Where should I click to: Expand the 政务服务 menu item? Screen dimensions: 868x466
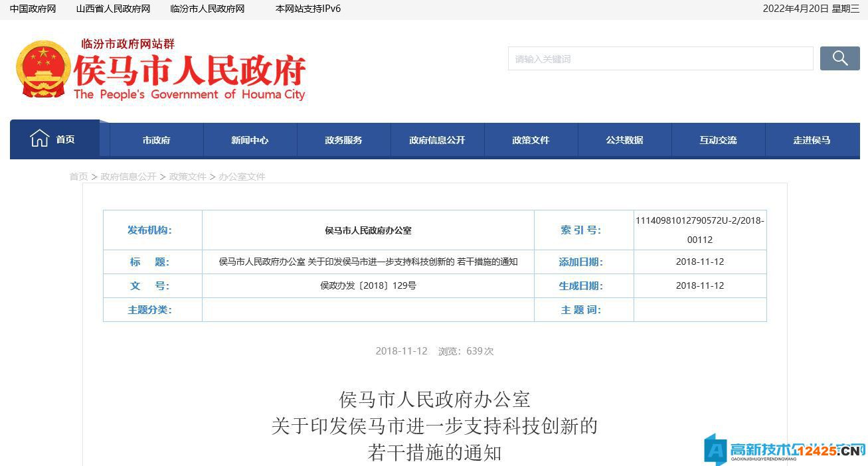(343, 140)
